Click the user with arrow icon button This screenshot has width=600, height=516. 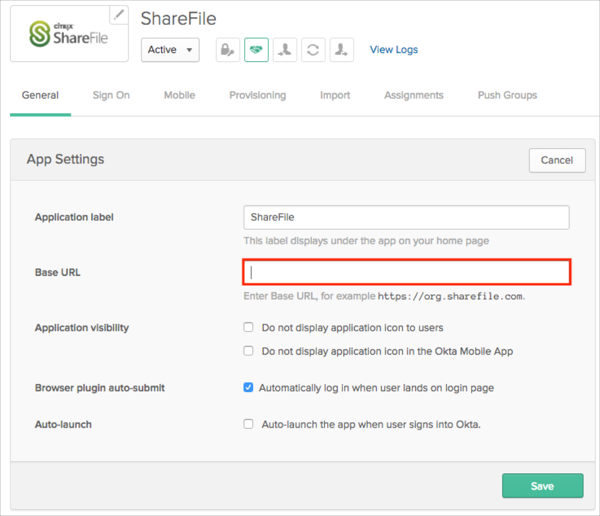coord(342,50)
